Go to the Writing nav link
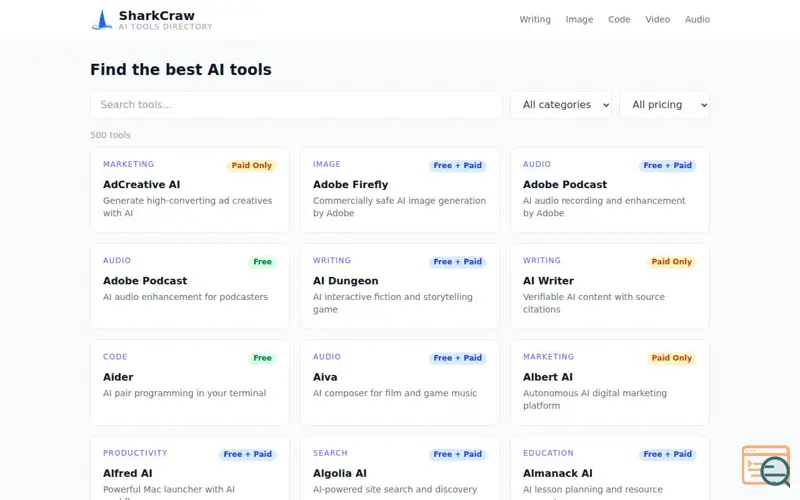 click(535, 19)
